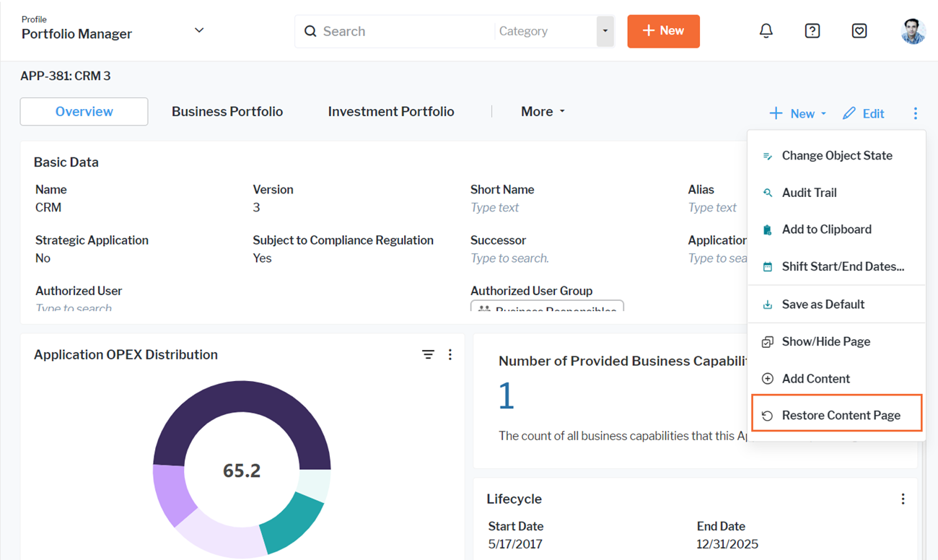938x560 pixels.
Task: Switch to the Business Portfolio tab
Action: [x=227, y=112]
